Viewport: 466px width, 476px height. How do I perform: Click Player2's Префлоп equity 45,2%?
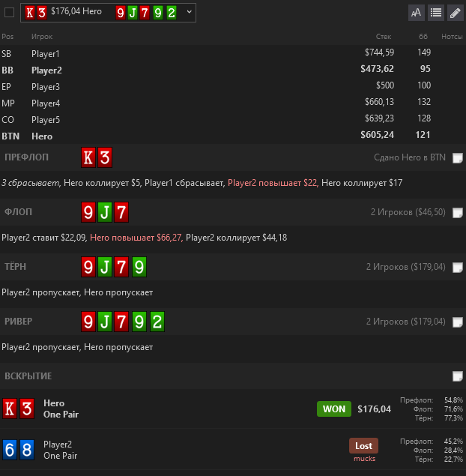pos(453,442)
